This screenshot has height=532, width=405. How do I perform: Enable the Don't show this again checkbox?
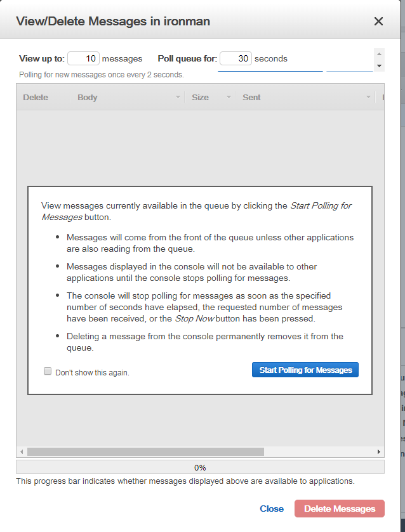click(48, 372)
